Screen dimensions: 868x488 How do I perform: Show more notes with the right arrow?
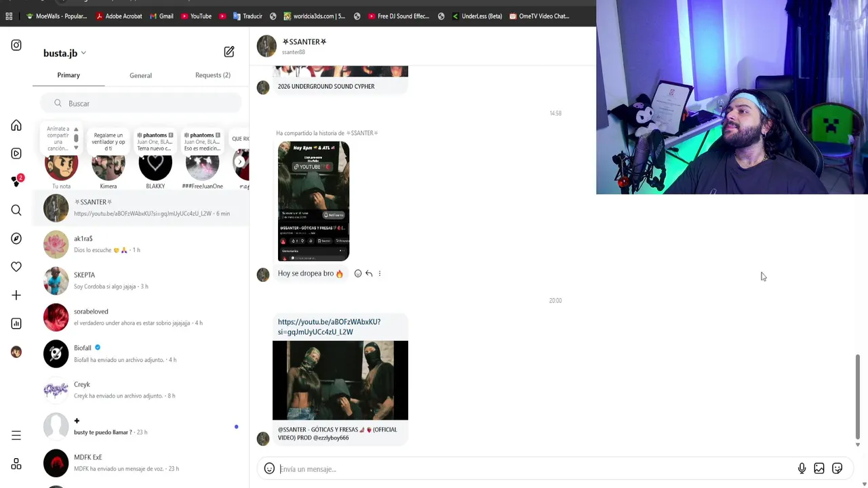240,162
